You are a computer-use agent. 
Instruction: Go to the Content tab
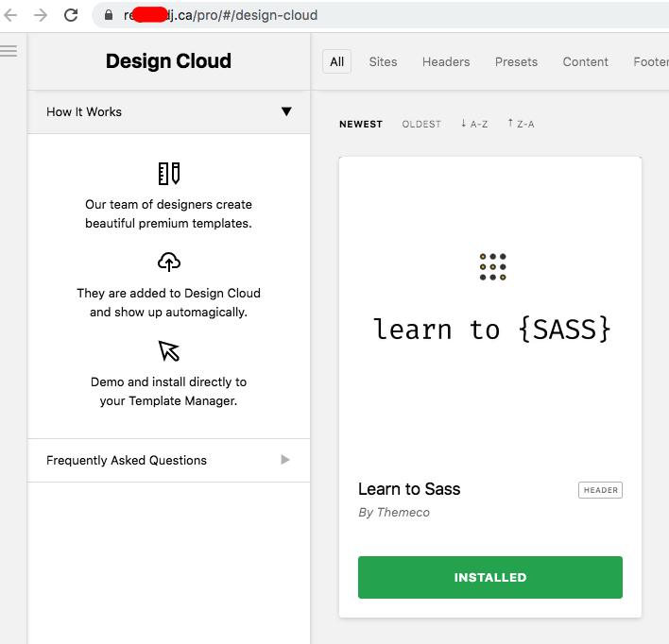point(586,61)
